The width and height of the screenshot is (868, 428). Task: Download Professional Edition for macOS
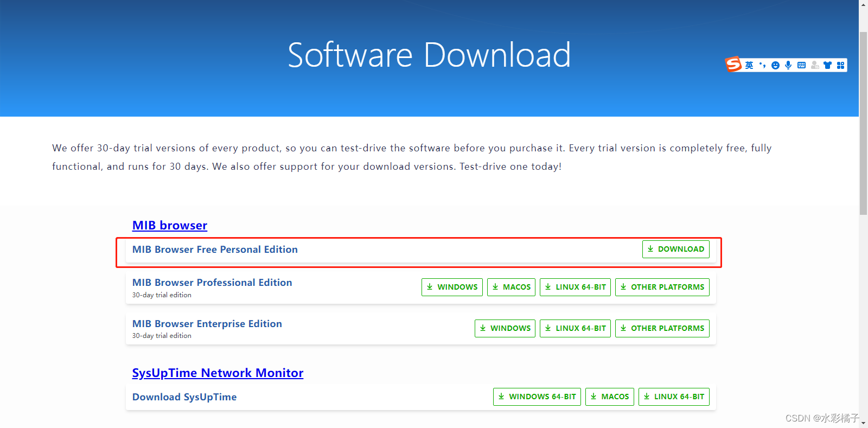pos(511,287)
